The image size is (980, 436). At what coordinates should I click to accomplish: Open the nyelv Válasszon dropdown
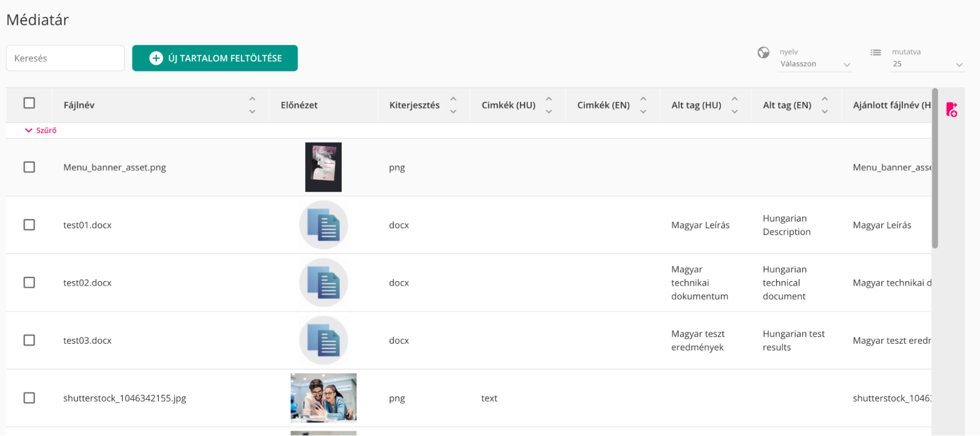[x=815, y=64]
